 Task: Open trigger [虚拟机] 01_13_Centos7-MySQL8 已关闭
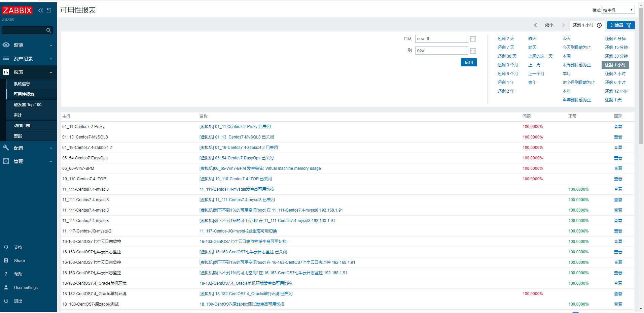tap(237, 137)
